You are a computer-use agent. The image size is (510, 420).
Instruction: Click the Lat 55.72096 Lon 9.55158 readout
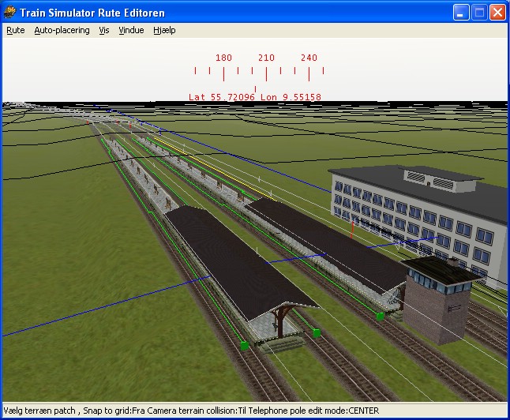(255, 97)
